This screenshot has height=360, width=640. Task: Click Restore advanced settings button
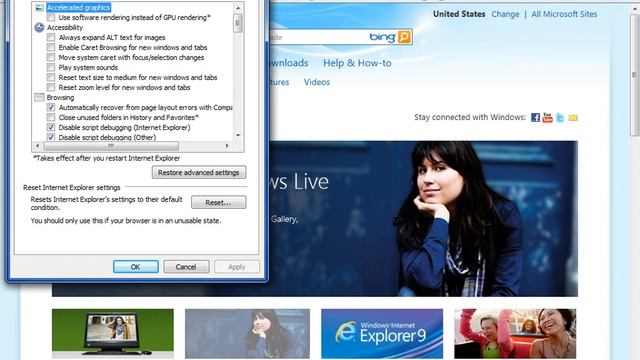pyautogui.click(x=199, y=172)
